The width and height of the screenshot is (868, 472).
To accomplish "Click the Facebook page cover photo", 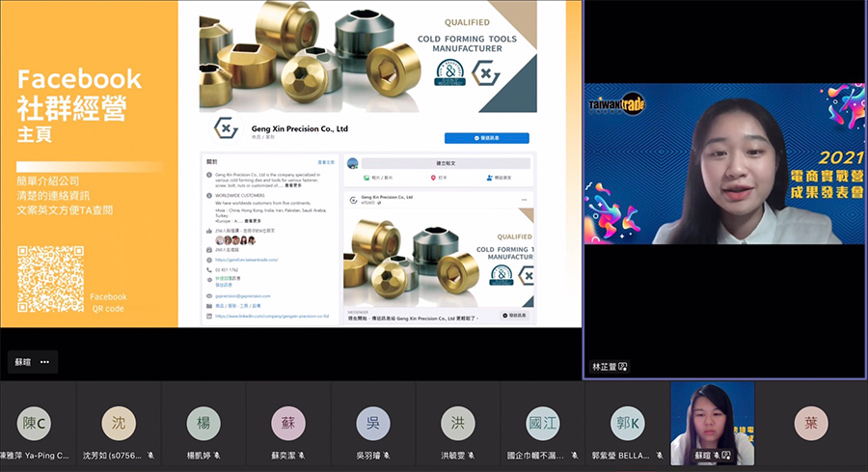I will click(368, 57).
